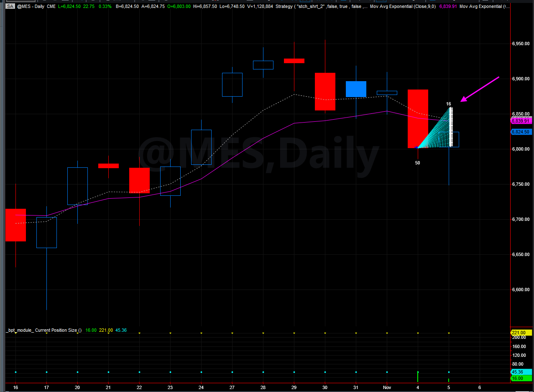This screenshot has height=392, width=534.
Task: Click the yellow 221.00 indicator value tag
Action: (x=521, y=333)
